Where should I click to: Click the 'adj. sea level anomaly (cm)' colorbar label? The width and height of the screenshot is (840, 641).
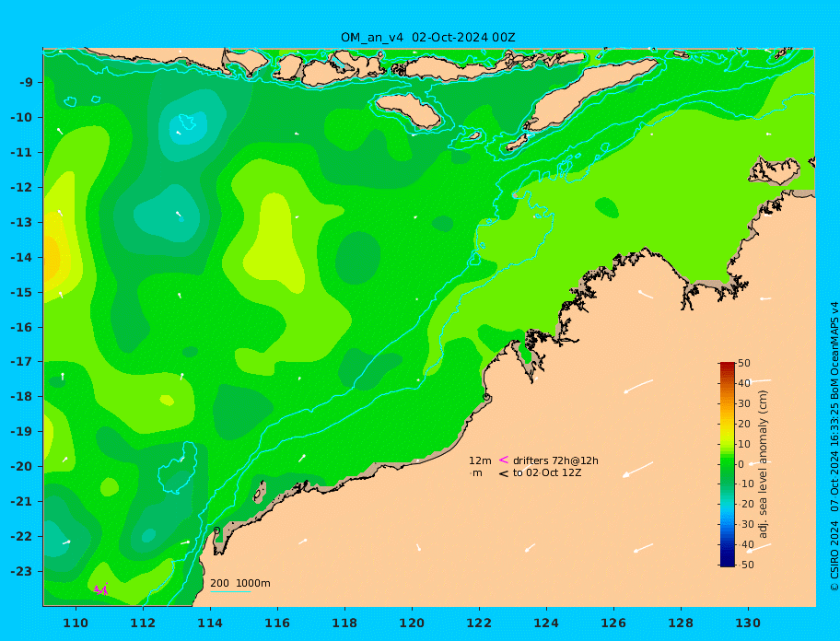(x=763, y=464)
